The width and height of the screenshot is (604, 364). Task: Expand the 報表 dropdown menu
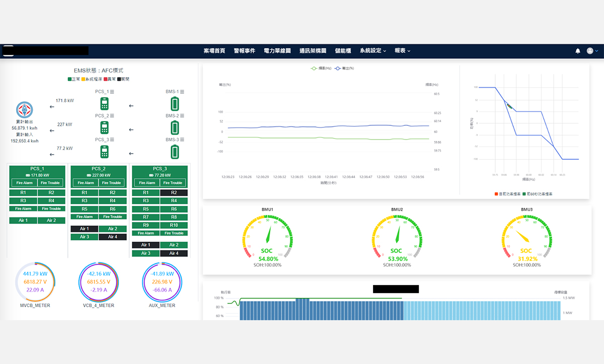click(x=402, y=51)
